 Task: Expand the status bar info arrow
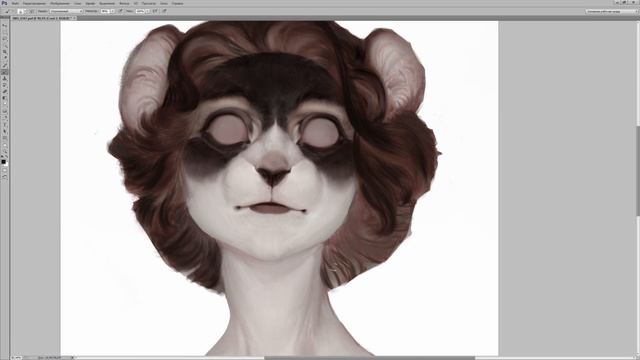[x=73, y=358]
